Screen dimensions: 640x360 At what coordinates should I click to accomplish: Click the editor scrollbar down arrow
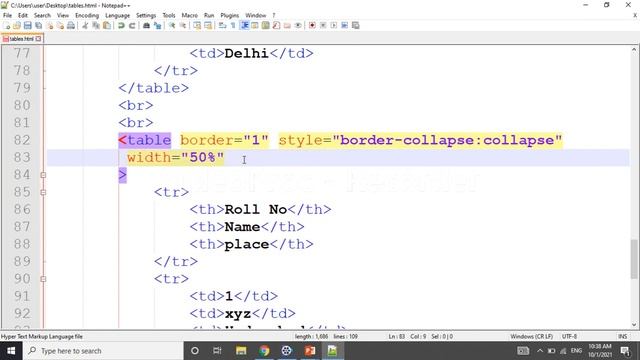634,325
